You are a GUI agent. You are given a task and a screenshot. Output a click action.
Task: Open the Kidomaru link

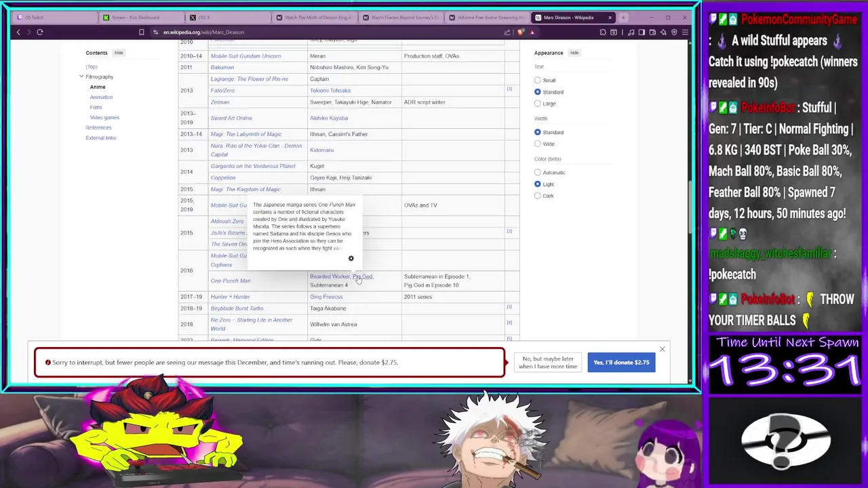click(x=321, y=150)
